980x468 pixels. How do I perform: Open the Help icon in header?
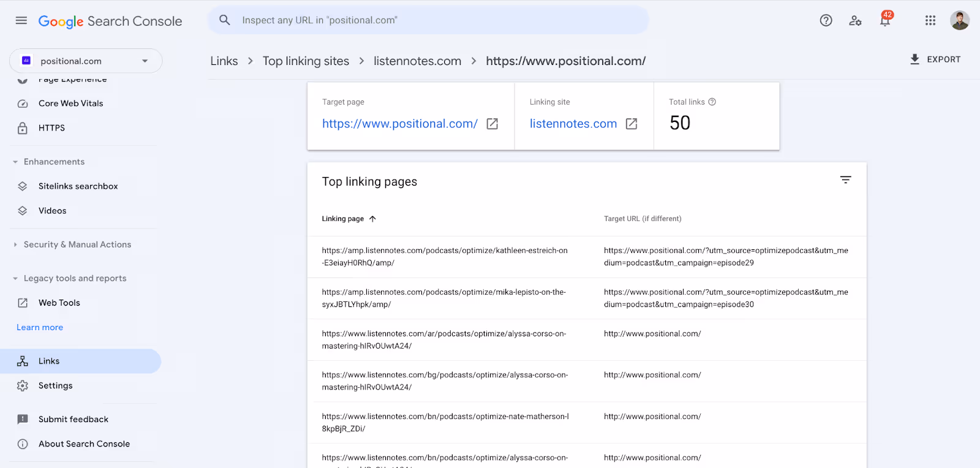826,21
